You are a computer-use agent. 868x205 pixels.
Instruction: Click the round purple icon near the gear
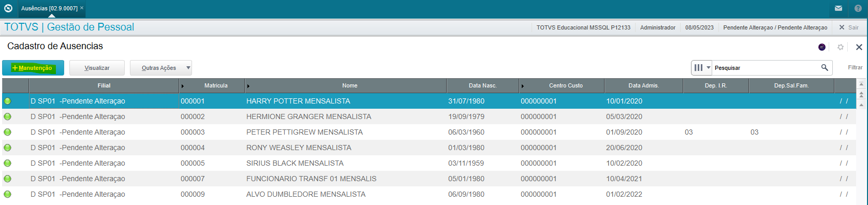(822, 47)
